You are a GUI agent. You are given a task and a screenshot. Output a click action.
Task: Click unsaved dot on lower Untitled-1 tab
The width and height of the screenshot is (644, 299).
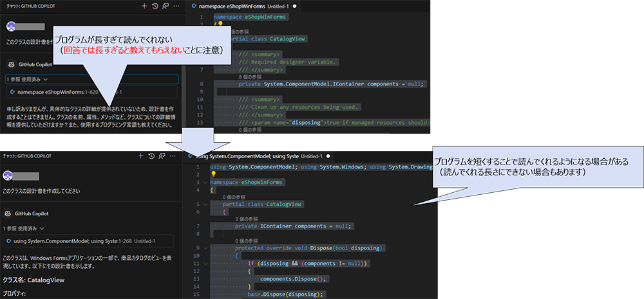tap(328, 156)
